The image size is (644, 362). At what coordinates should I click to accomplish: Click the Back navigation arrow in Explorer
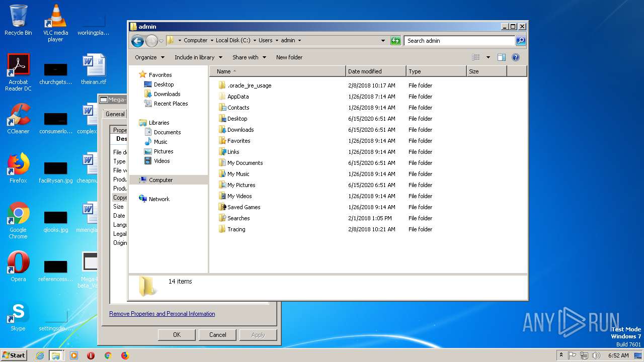pyautogui.click(x=137, y=41)
